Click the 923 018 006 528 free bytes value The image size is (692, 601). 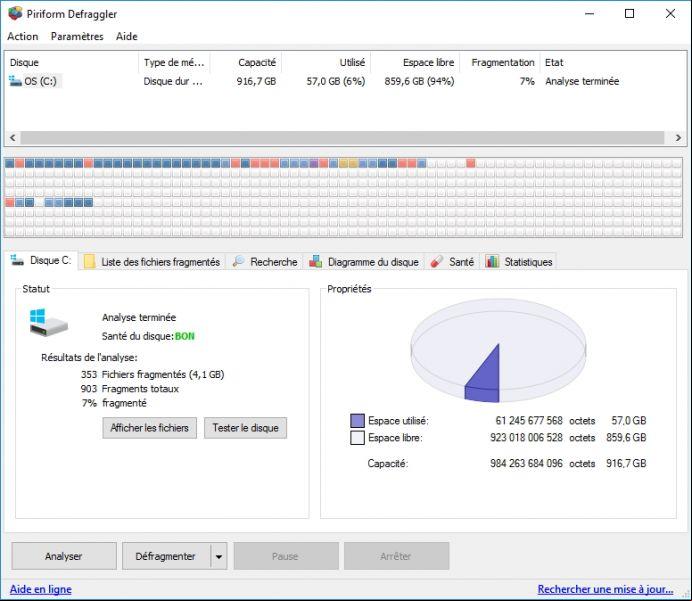click(526, 438)
